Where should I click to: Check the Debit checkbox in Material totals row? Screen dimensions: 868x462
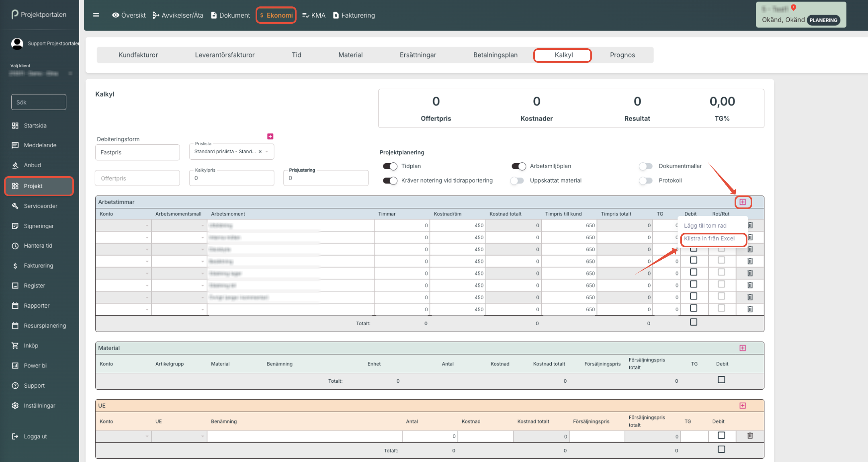click(x=721, y=380)
